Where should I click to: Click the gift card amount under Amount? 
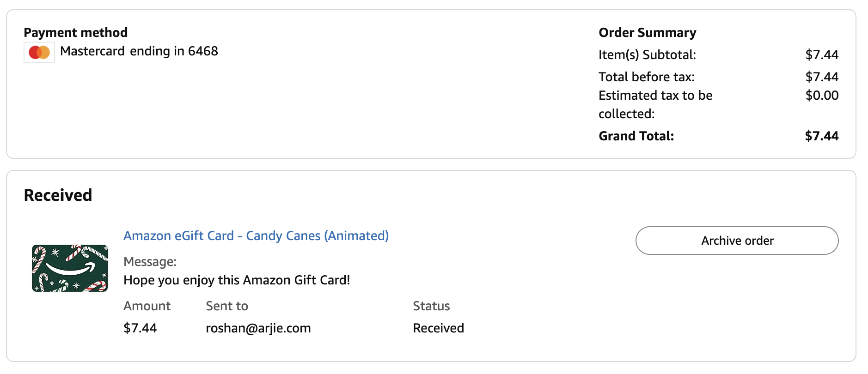(140, 328)
